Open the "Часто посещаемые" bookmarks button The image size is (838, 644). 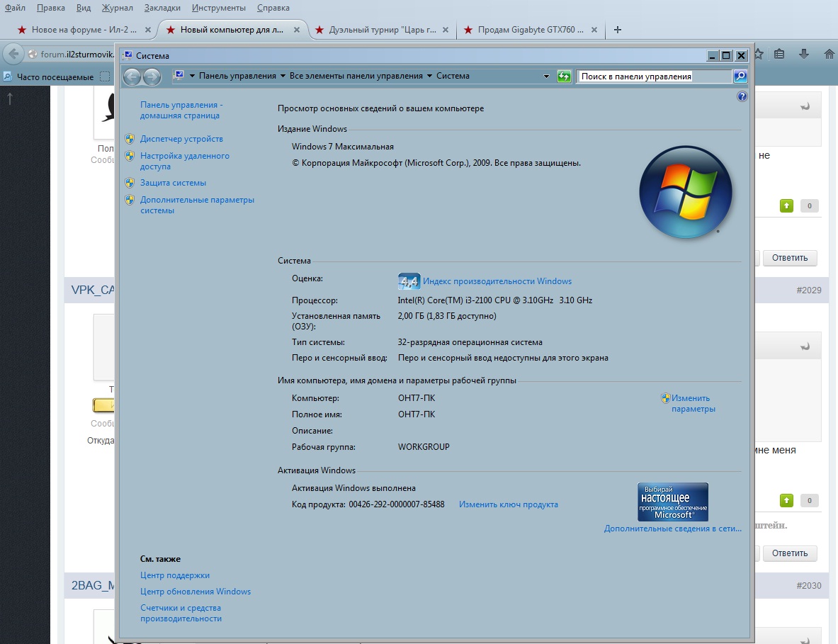coord(49,77)
